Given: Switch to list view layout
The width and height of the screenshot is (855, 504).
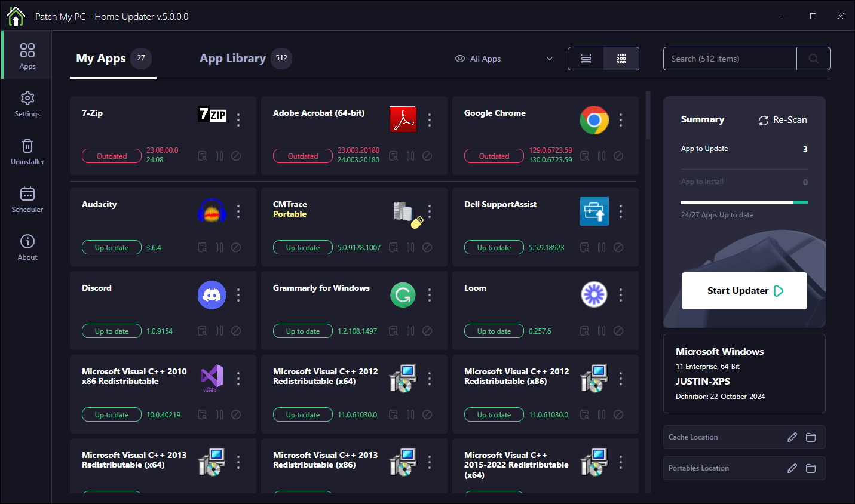Looking at the screenshot, I should pos(586,59).
